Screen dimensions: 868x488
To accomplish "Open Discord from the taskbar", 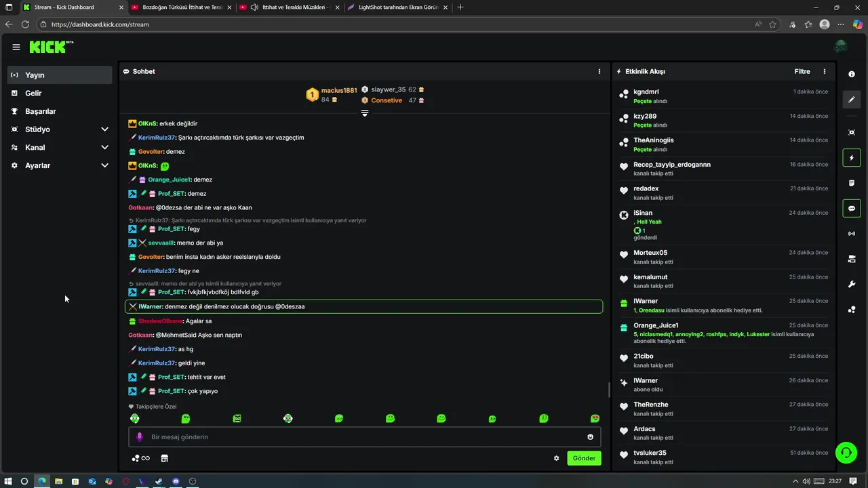I will click(x=176, y=481).
